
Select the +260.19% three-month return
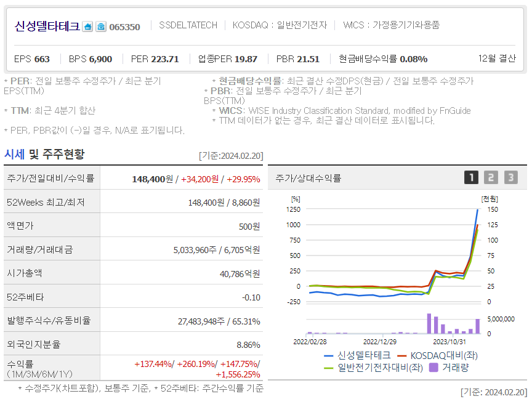click(196, 364)
